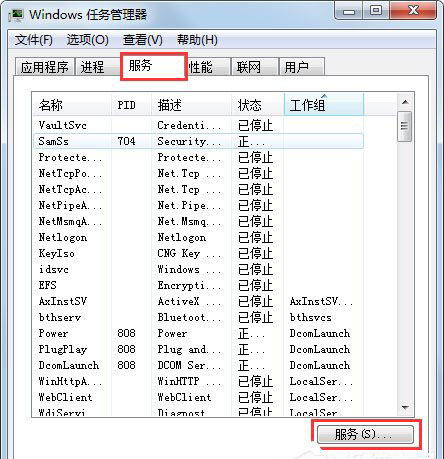Open the 文件(F) menu
This screenshot has width=444, height=459.
coord(34,40)
